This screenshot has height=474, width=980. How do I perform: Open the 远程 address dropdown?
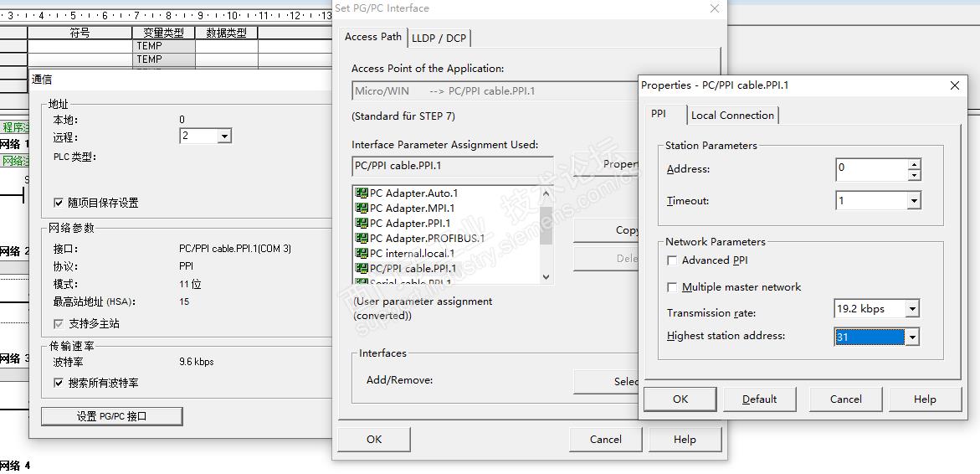(x=225, y=136)
